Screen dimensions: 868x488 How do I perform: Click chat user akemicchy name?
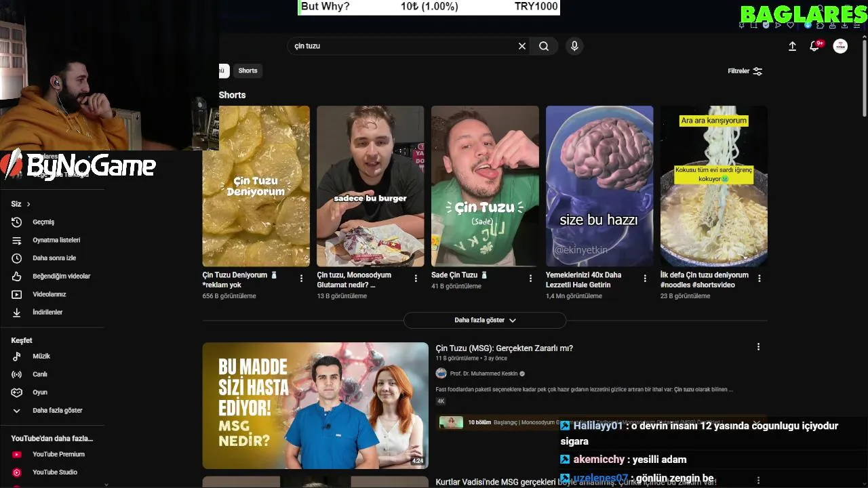coord(599,460)
